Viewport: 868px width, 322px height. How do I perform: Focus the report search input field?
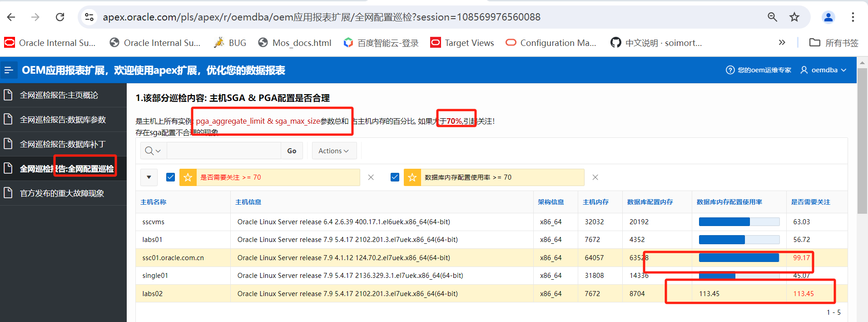pyautogui.click(x=224, y=151)
